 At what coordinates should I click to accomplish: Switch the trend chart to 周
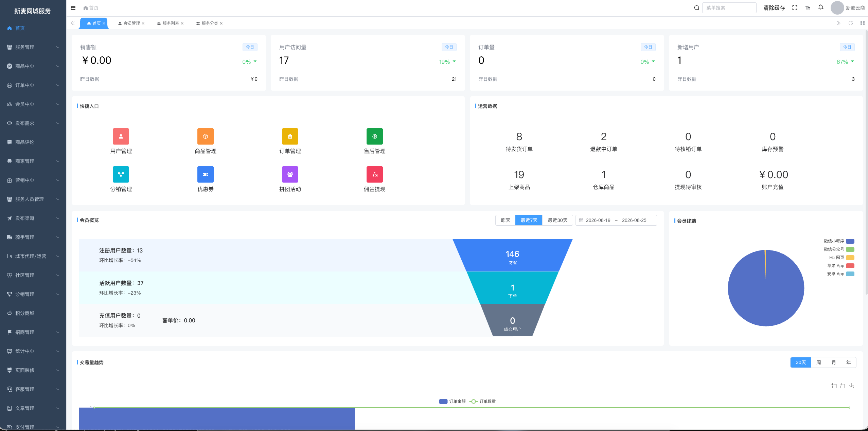click(819, 362)
